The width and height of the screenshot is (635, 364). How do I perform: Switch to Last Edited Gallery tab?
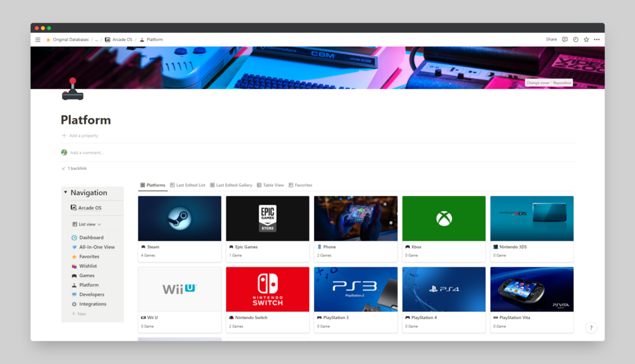[x=231, y=185]
